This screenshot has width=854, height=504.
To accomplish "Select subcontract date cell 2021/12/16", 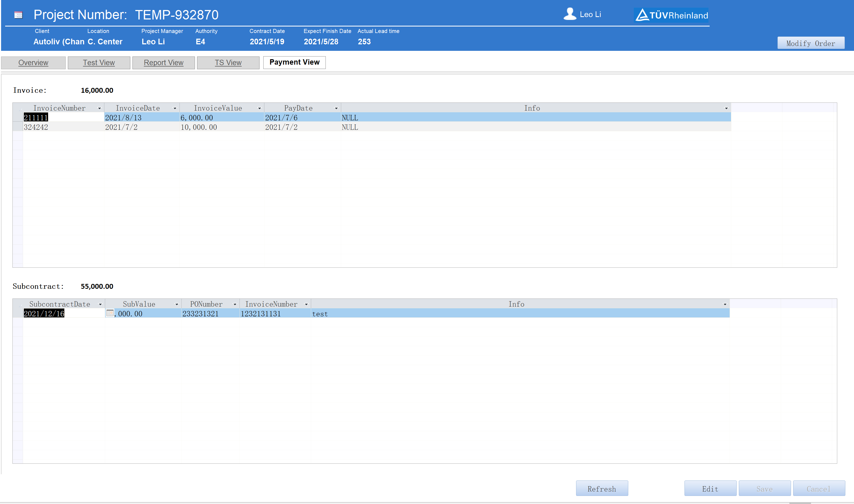I will [x=64, y=313].
